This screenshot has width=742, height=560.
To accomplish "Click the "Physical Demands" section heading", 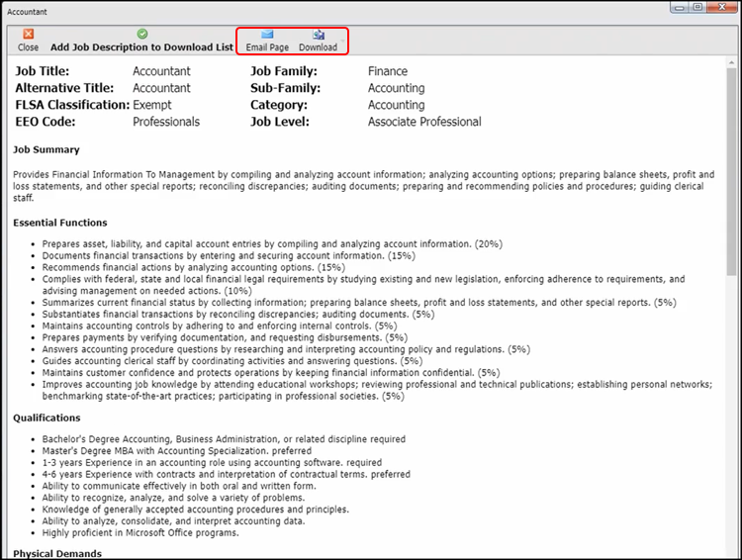I will [57, 553].
